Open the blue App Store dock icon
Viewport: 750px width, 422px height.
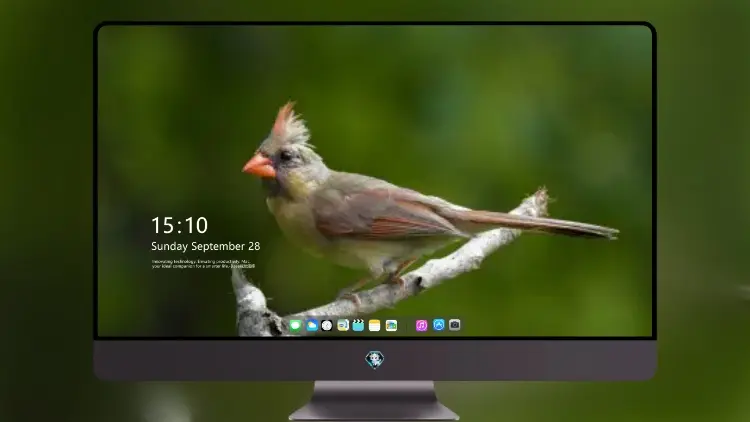click(x=439, y=325)
